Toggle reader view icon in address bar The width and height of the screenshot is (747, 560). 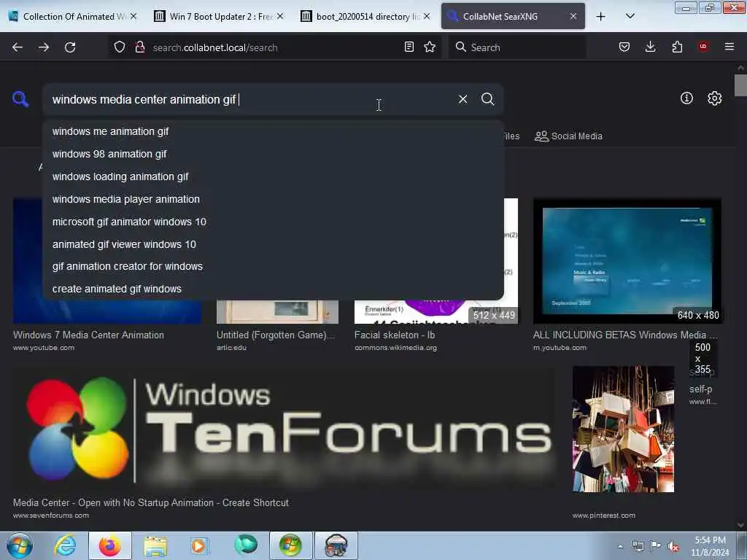[x=409, y=47]
